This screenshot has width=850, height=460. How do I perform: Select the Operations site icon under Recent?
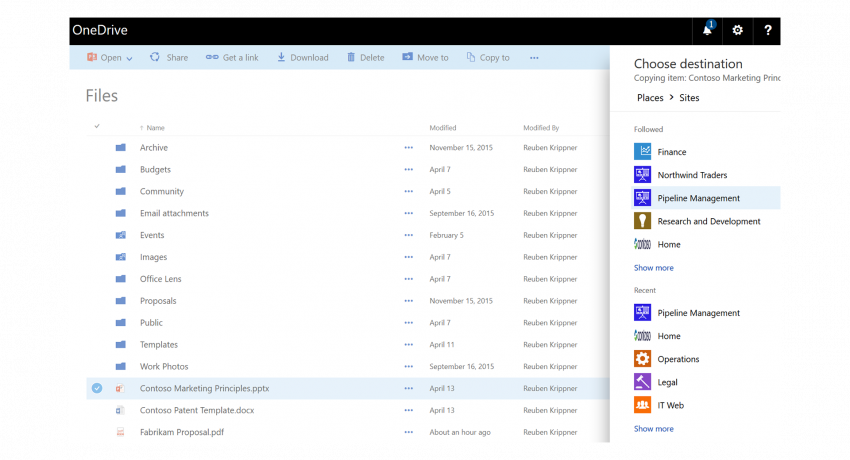[x=642, y=359]
